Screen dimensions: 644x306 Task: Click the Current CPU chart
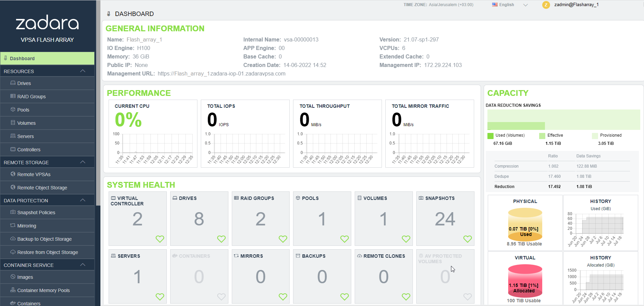coord(154,148)
